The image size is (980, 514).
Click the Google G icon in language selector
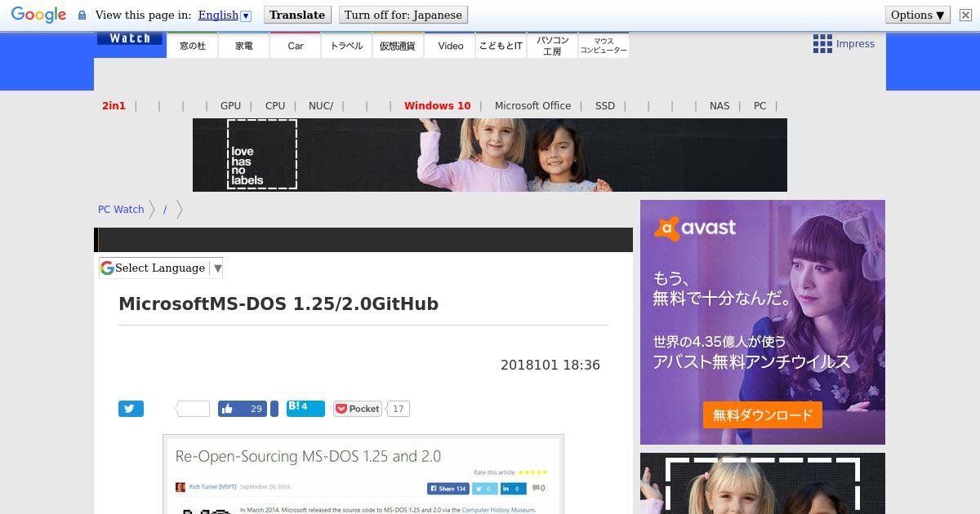pos(107,268)
